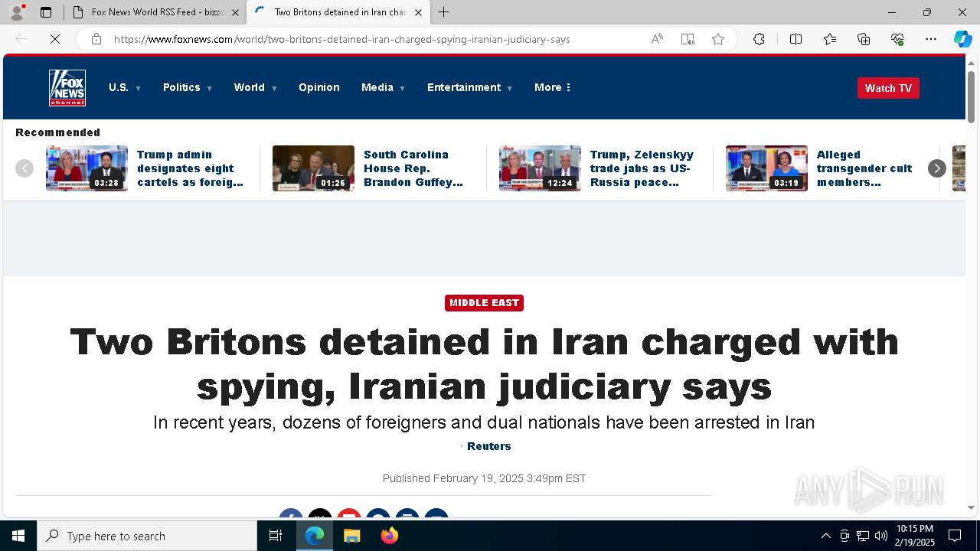
Task: Open the More navigation menu
Action: click(x=553, y=87)
